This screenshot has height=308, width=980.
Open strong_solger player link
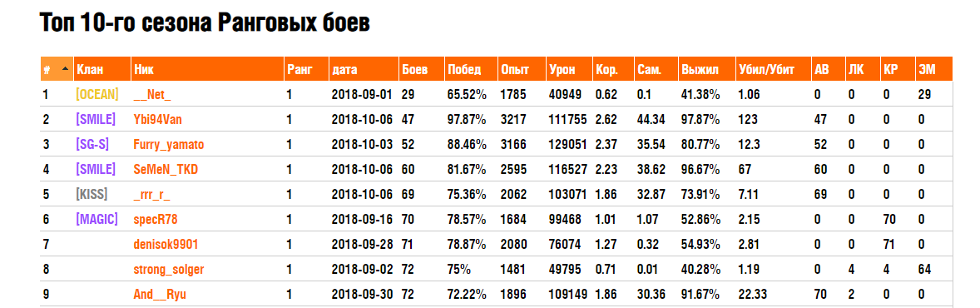(169, 269)
